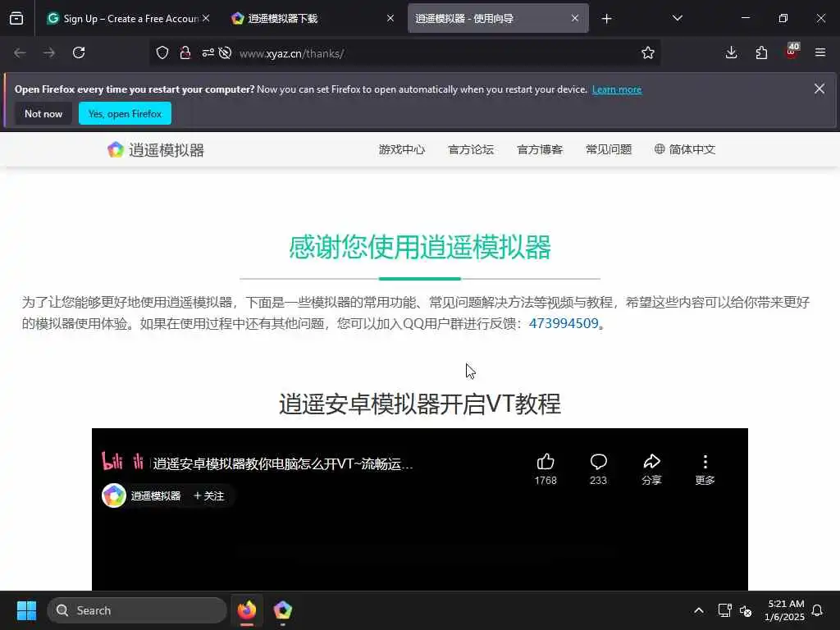Click the 逍遥模拟器 site logo
This screenshot has height=630, width=840.
pos(155,150)
